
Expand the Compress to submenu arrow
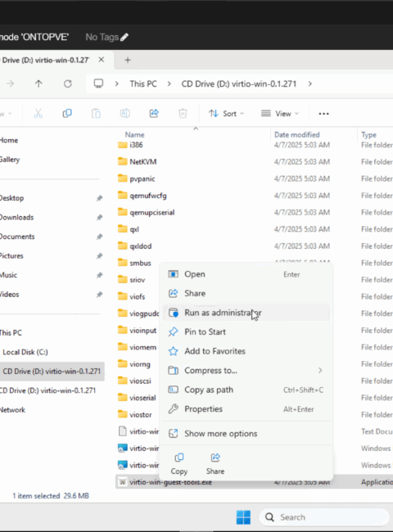click(320, 370)
